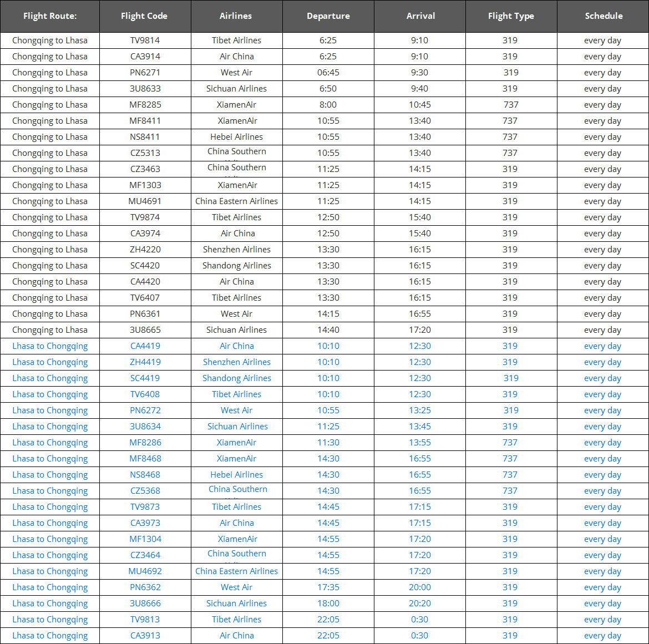Select flight code CZ3464

pos(145,556)
